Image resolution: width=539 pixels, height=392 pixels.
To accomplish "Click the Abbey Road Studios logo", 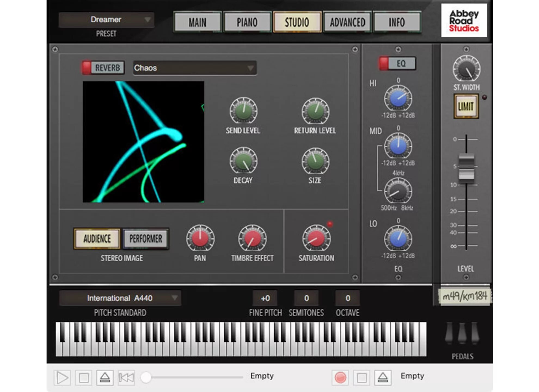I will [x=464, y=21].
